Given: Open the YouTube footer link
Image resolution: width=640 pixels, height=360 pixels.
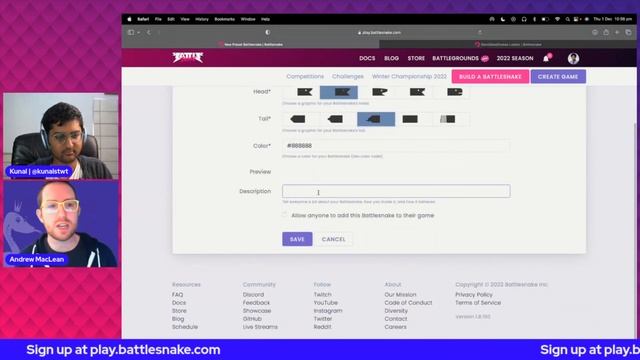Looking at the screenshot, I should tap(325, 303).
